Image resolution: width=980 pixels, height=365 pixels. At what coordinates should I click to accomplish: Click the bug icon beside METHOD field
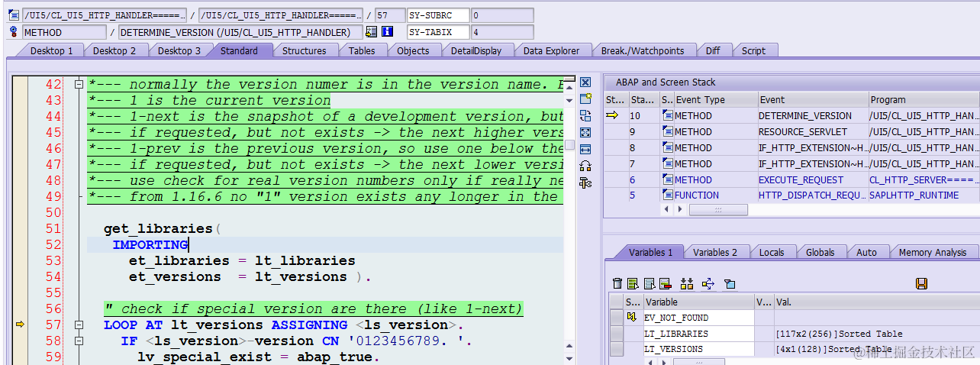tap(13, 31)
